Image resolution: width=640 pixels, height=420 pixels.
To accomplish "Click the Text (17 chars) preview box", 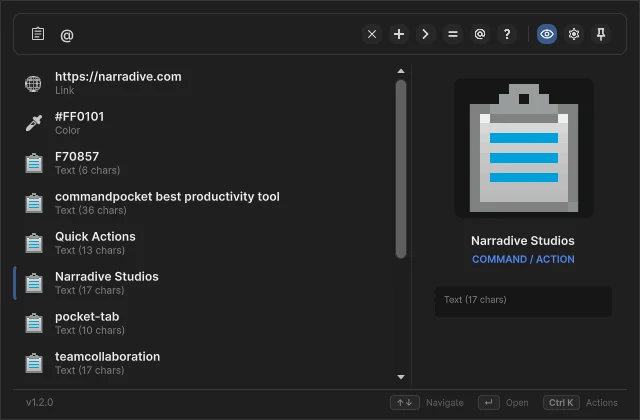I will [523, 301].
